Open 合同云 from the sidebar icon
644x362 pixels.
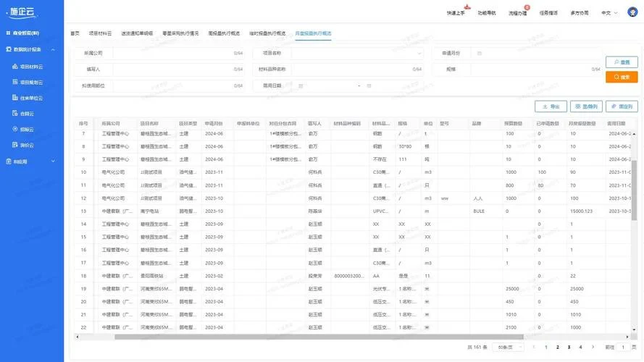tap(15, 113)
